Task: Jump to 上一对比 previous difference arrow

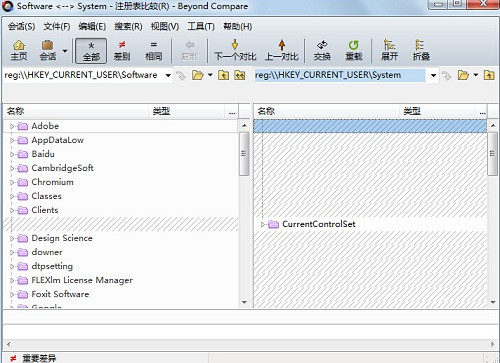Action: tap(282, 50)
